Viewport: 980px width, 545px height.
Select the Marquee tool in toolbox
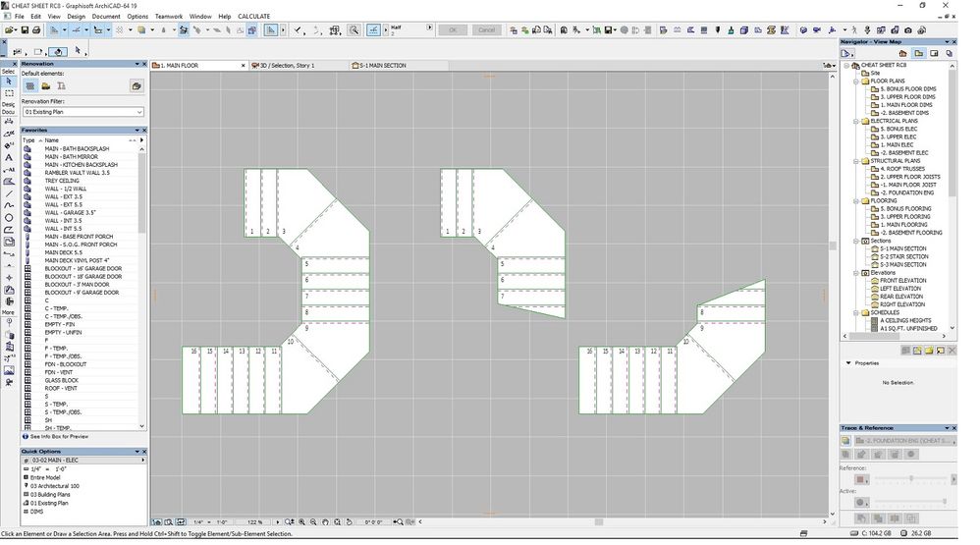(9, 93)
